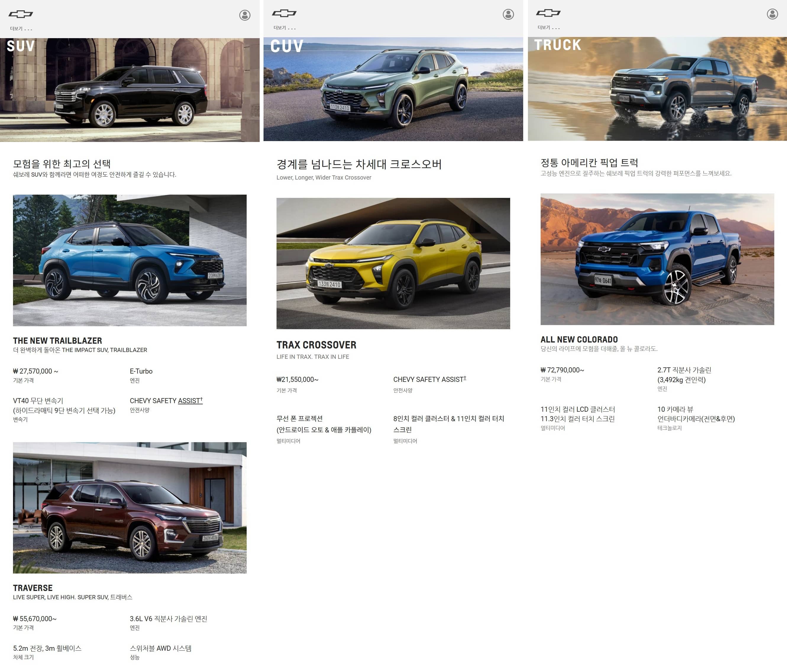Viewport: 787px width, 672px height.
Task: Click the 11.3인치 컬러 터치 스크린 text
Action: (577, 419)
